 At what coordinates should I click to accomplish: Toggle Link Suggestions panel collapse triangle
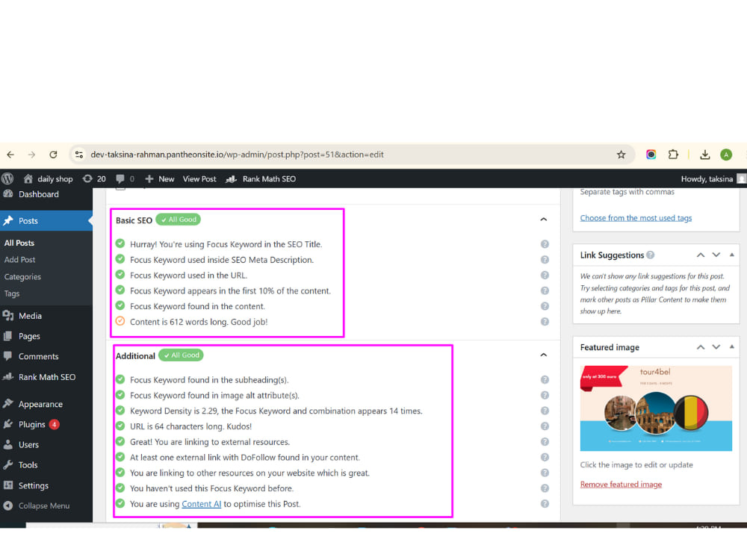coord(732,255)
